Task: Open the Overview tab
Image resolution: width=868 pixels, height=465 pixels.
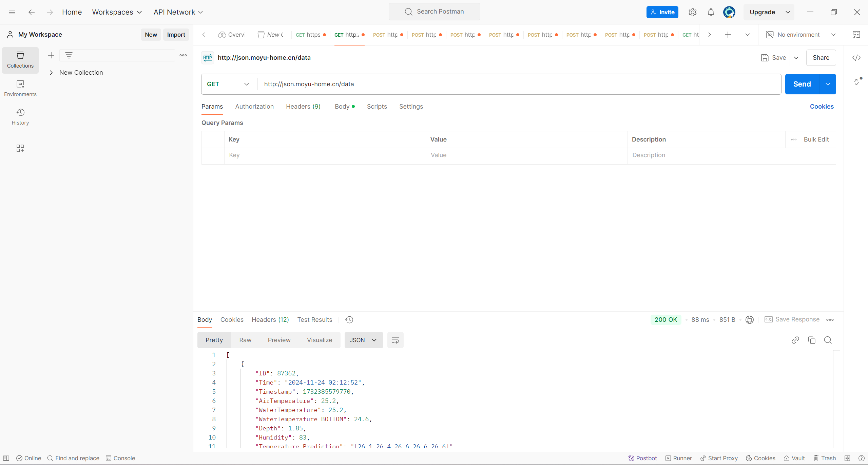Action: [231, 35]
